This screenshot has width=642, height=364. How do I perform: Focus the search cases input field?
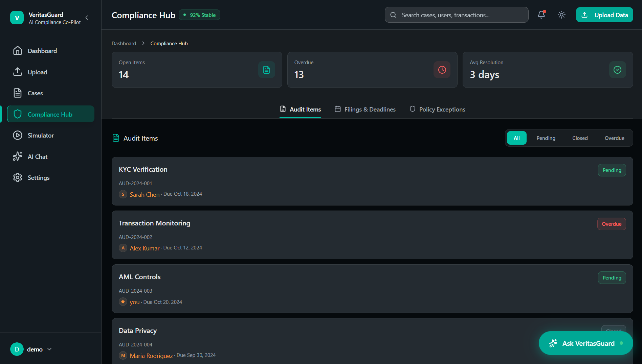coord(456,15)
